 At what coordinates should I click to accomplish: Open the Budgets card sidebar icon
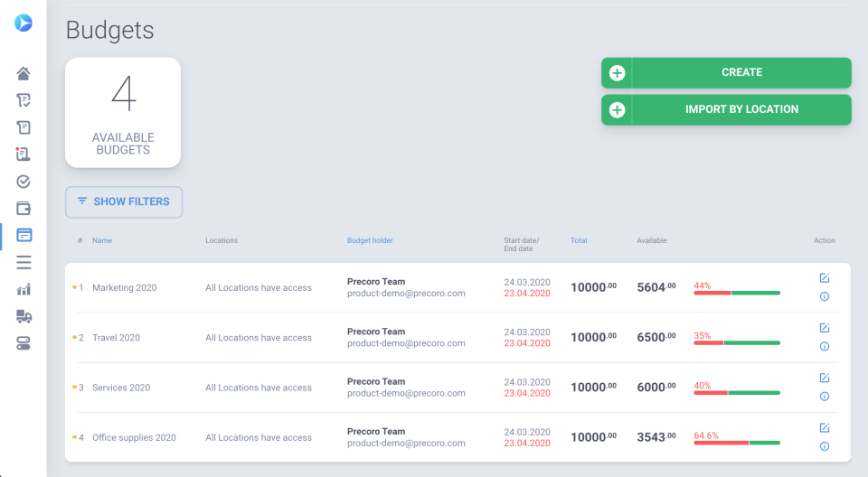coord(24,235)
